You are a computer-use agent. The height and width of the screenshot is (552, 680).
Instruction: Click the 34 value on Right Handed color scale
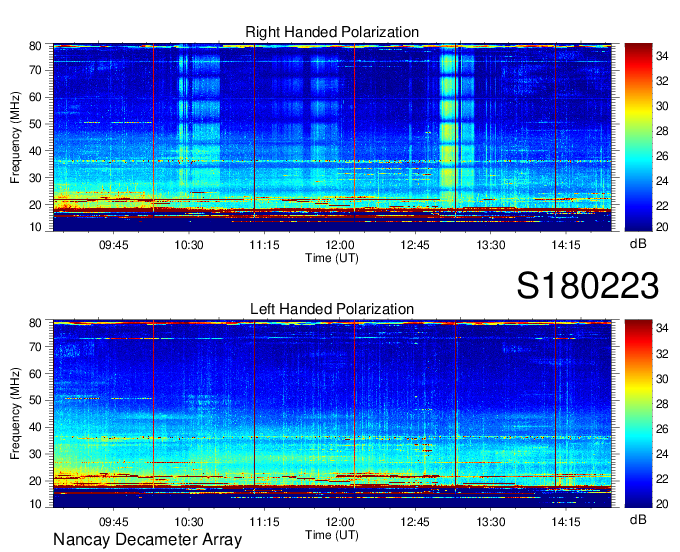[x=662, y=56]
